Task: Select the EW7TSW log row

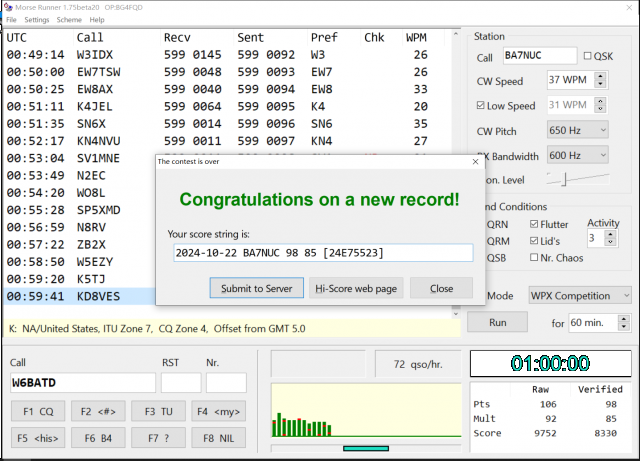Action: [227, 72]
